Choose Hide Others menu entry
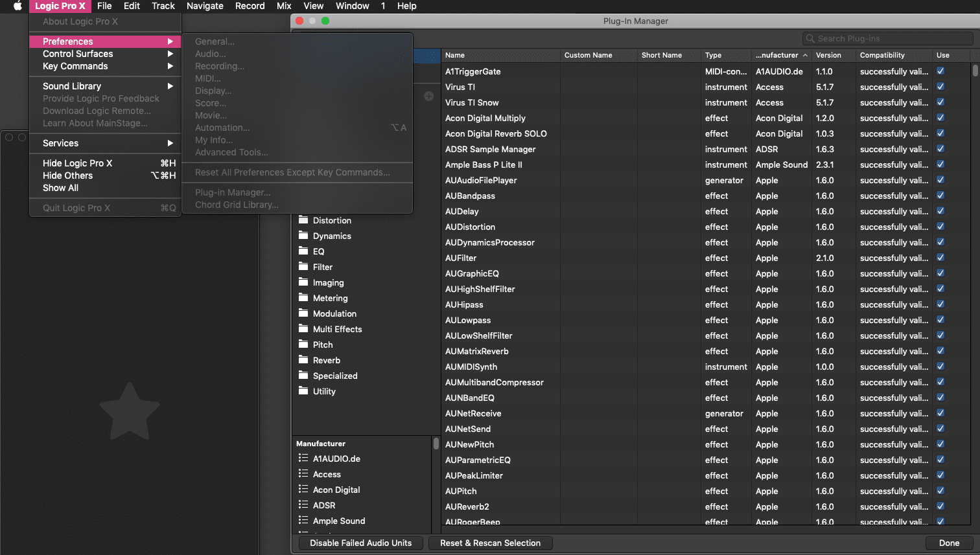 [105, 176]
